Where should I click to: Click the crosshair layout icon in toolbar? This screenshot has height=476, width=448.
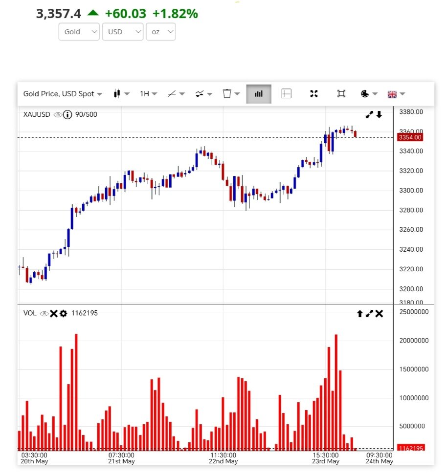(x=287, y=94)
